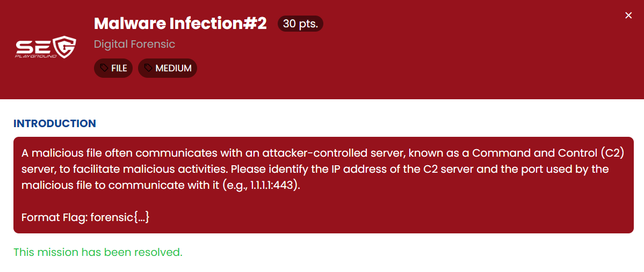Image resolution: width=644 pixels, height=272 pixels.
Task: Click the INTRODUCTION section heading
Action: click(55, 123)
